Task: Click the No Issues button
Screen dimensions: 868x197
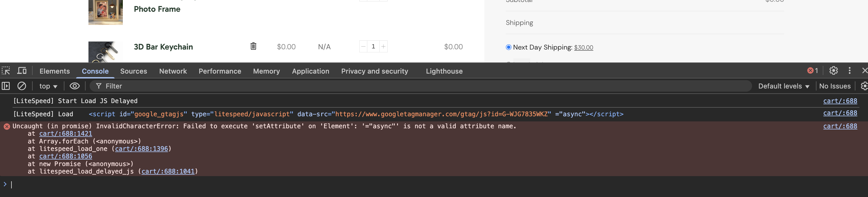Action: click(835, 86)
